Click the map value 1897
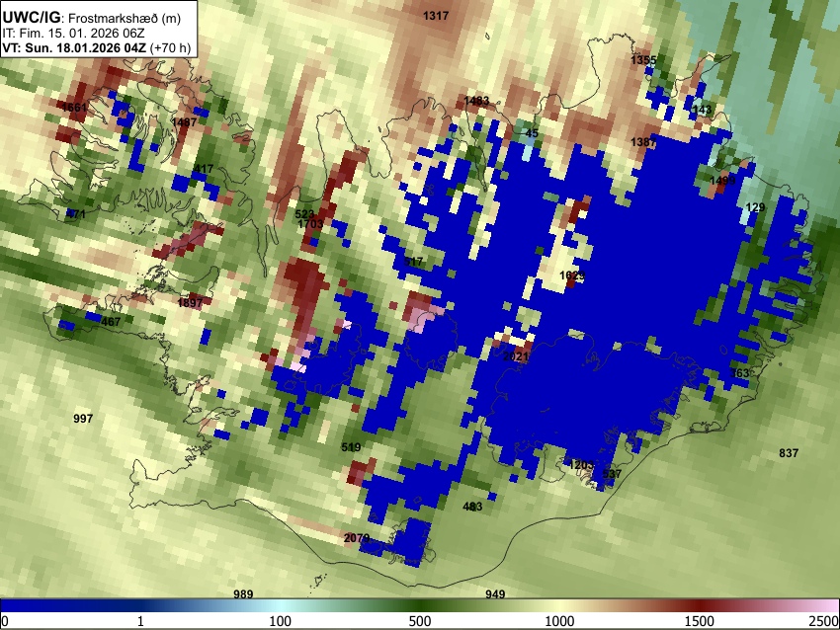Screen dimensions: 840x630 coord(190,302)
